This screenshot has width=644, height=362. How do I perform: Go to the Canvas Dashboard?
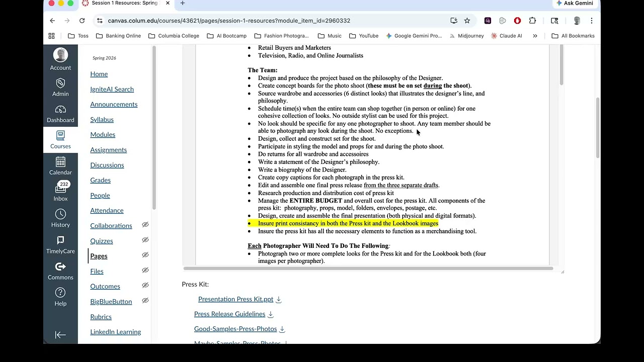click(x=60, y=114)
